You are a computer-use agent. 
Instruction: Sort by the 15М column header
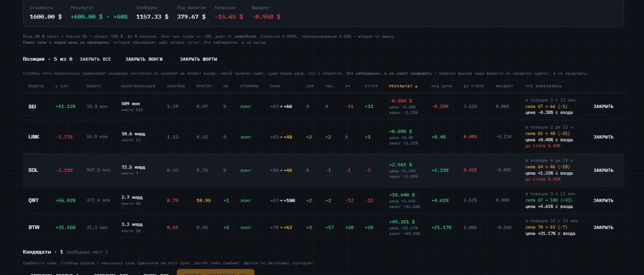pos(310,86)
